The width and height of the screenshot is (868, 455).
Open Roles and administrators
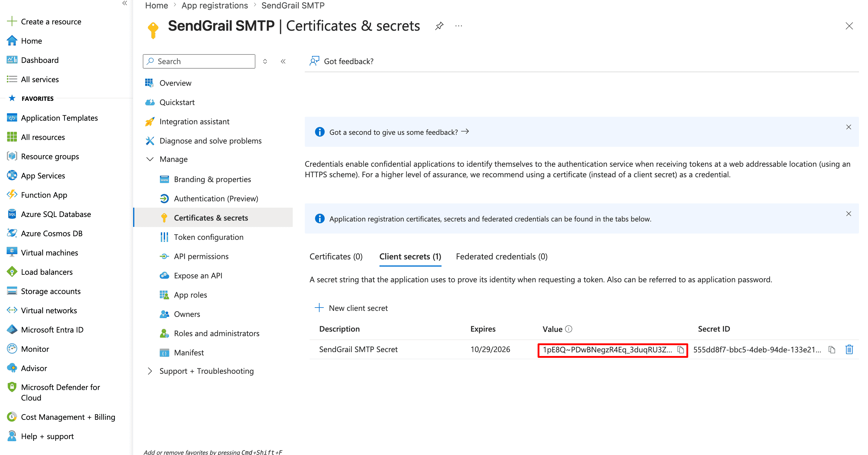coord(216,333)
